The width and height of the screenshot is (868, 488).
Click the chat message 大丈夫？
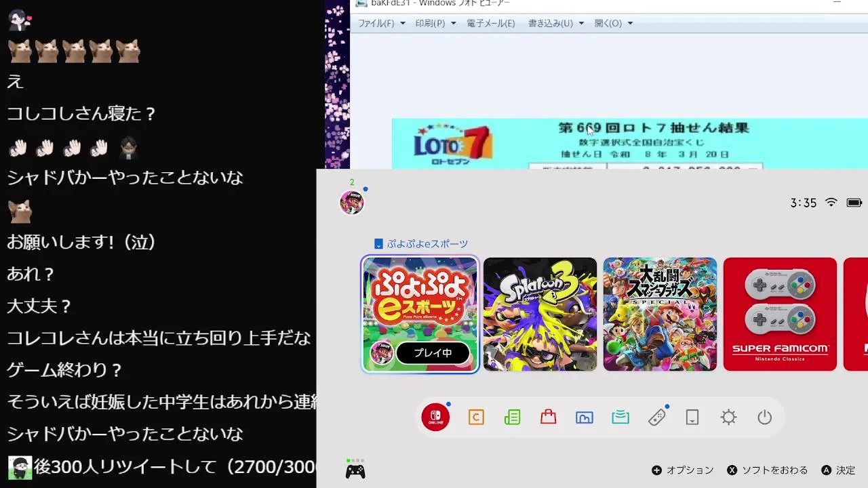point(39,306)
